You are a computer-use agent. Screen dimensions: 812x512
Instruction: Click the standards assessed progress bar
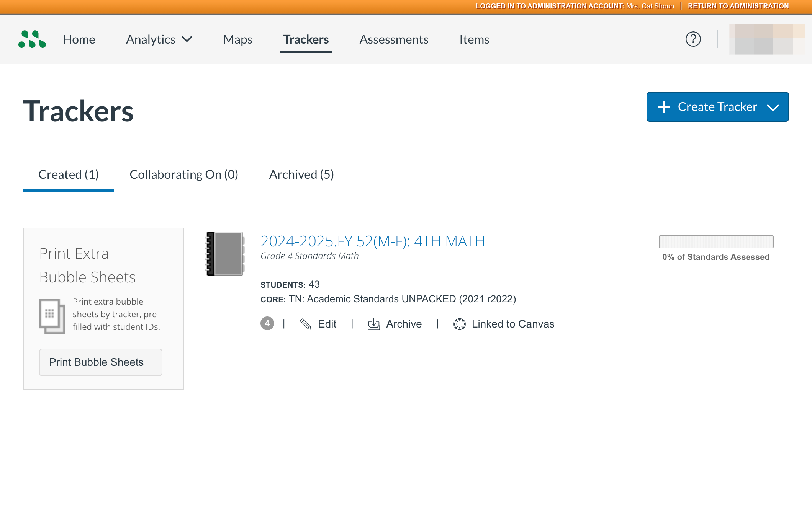(716, 242)
